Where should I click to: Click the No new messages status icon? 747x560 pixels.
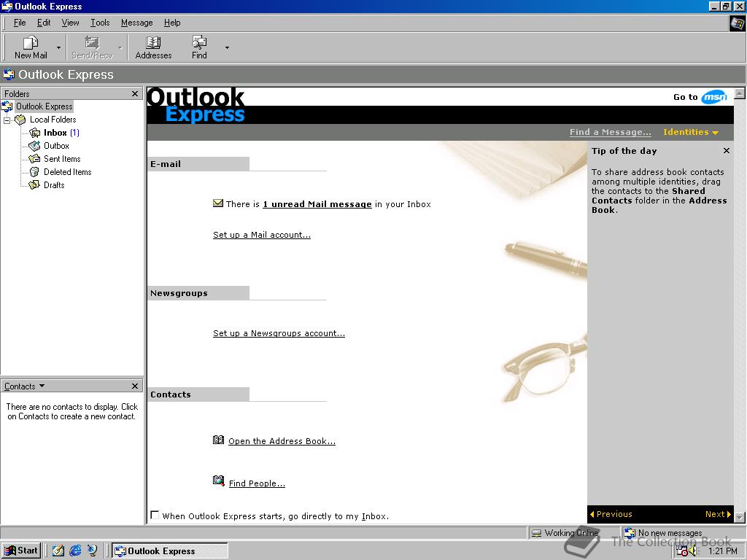tap(630, 532)
